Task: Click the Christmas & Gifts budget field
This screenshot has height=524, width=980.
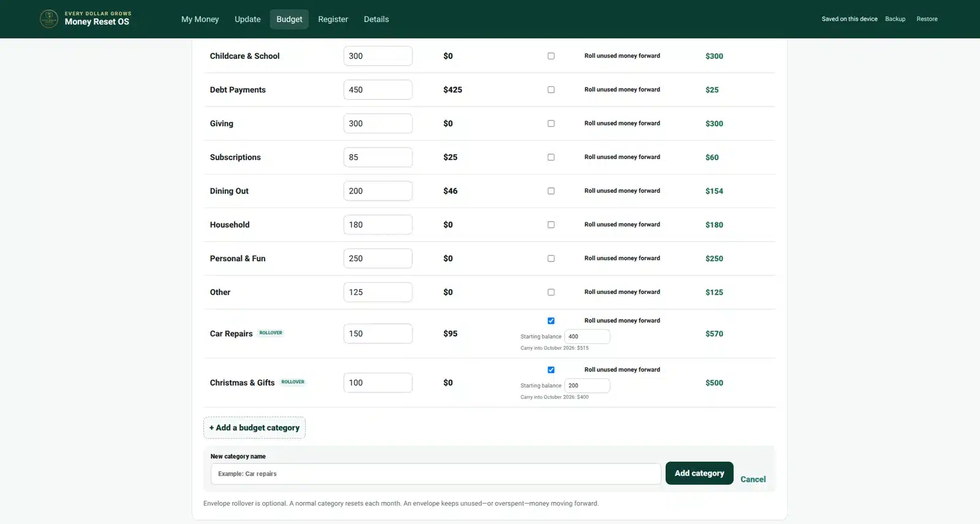Action: [378, 383]
